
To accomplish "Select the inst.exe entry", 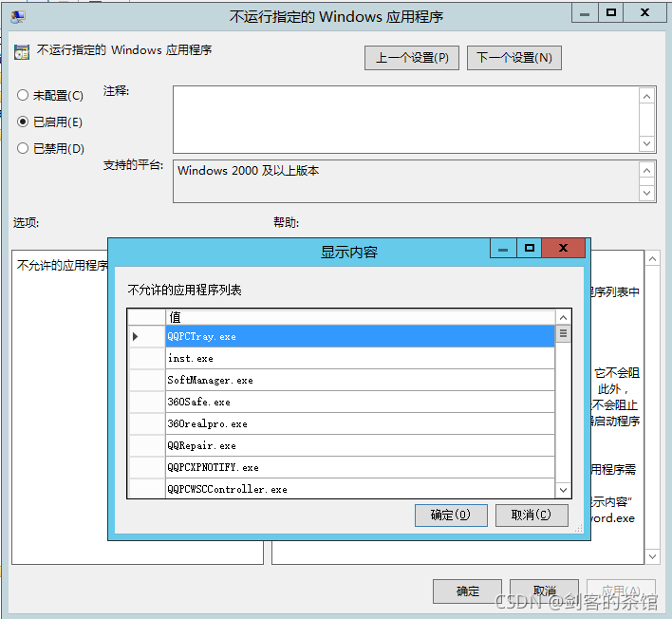I will click(x=360, y=358).
